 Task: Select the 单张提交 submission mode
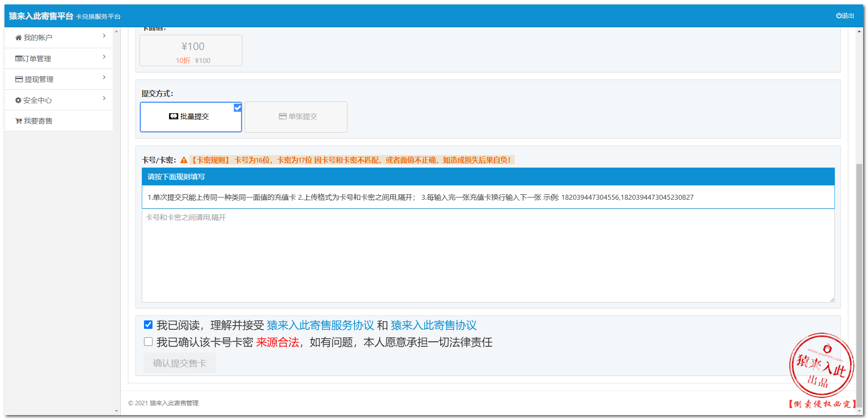point(296,117)
